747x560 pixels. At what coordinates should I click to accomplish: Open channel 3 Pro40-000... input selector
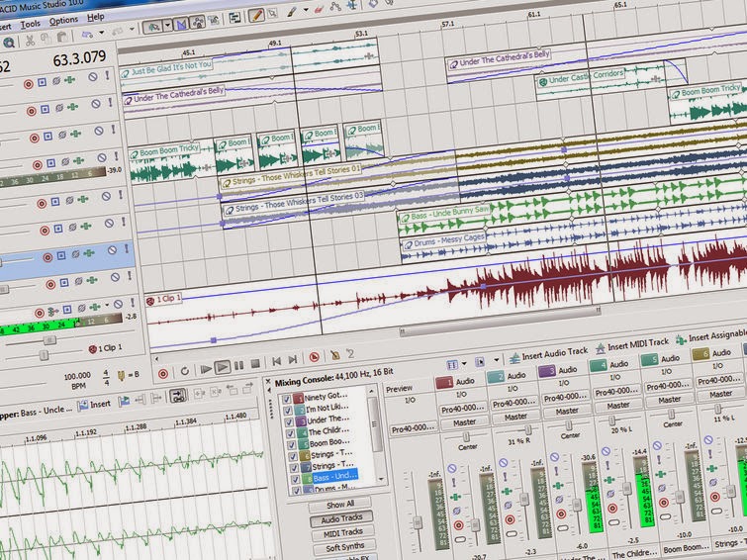tap(565, 397)
